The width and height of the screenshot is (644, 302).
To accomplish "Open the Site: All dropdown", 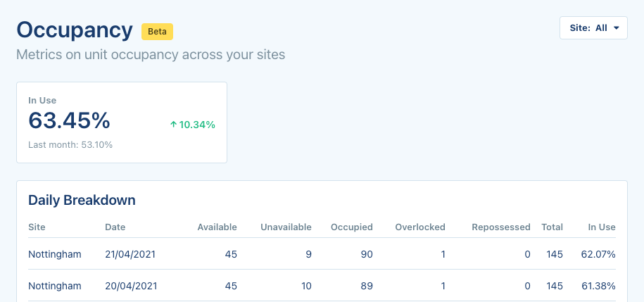I will (593, 28).
